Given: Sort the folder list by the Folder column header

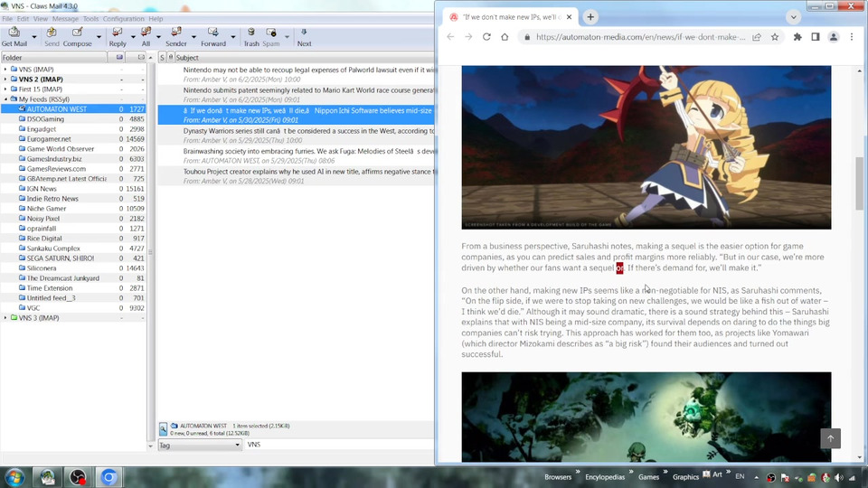Looking at the screenshot, I should coord(53,58).
